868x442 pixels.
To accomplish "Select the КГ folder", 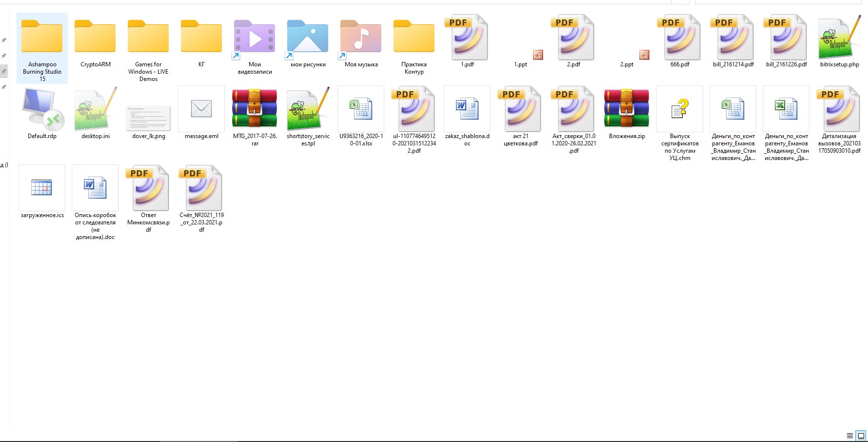I will pos(201,43).
